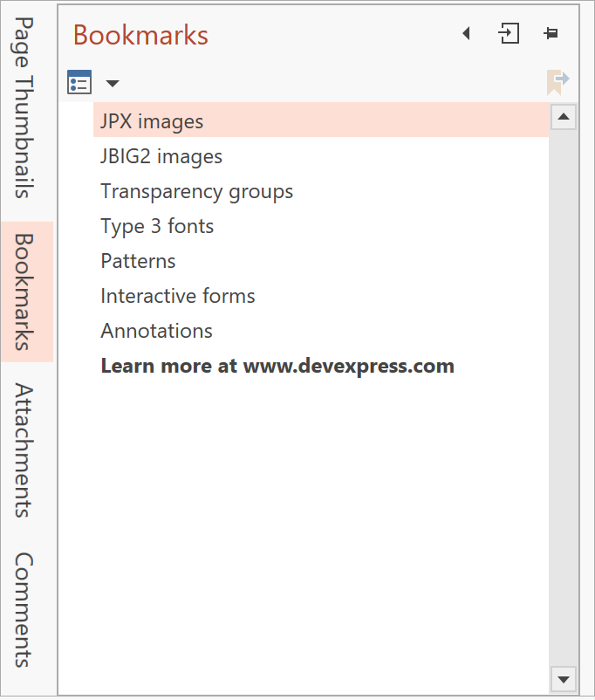Select the Bookmarks side tab
Image resolution: width=595 pixels, height=700 pixels.
(26, 291)
